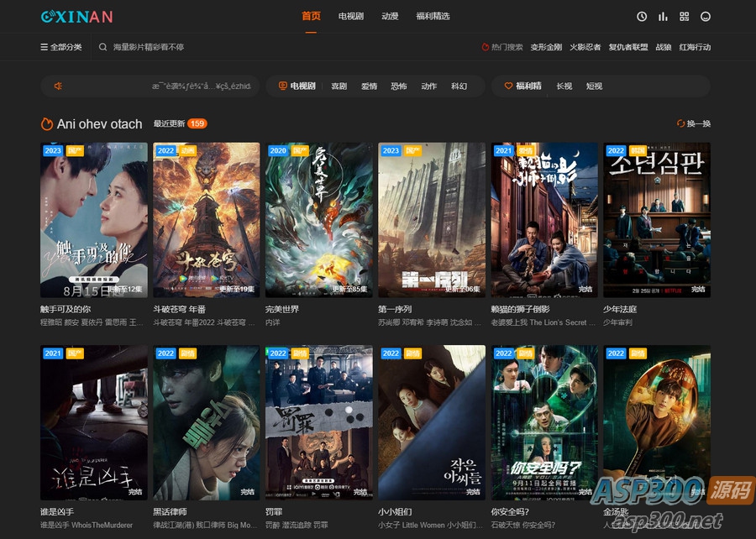Click the grid apps icon in header
Viewport: 756px width, 539px height.
pos(684,16)
